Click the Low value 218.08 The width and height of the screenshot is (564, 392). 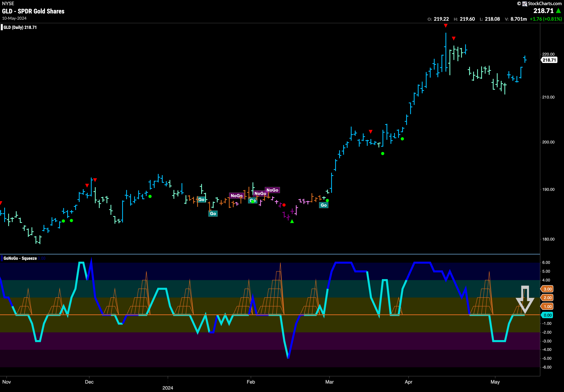[x=492, y=19]
